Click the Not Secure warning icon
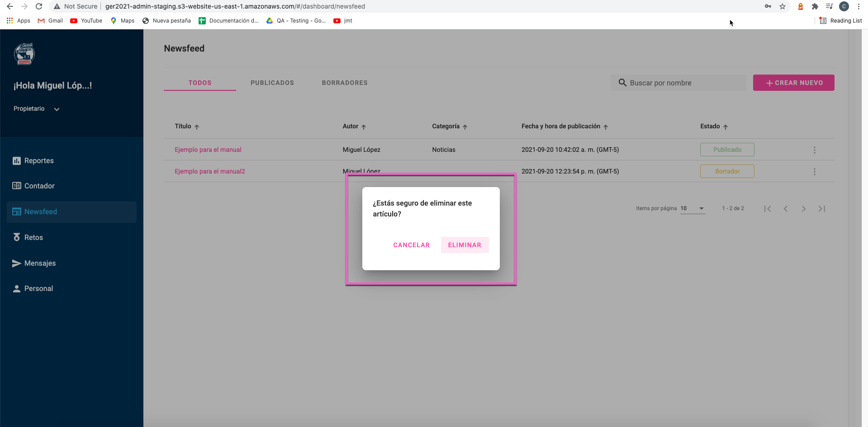Screen dimensions: 868x427 coord(57,6)
